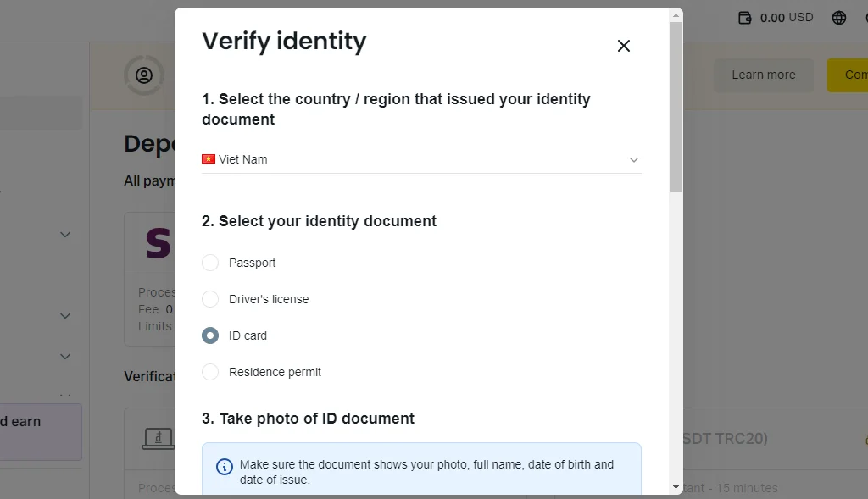Click the Learn more button
This screenshot has height=499, width=868.
763,75
